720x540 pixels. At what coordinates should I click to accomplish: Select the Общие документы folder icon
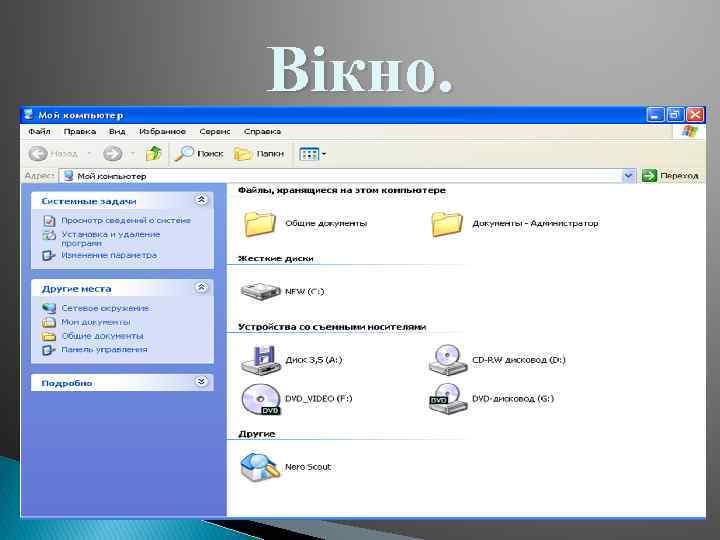tap(260, 224)
